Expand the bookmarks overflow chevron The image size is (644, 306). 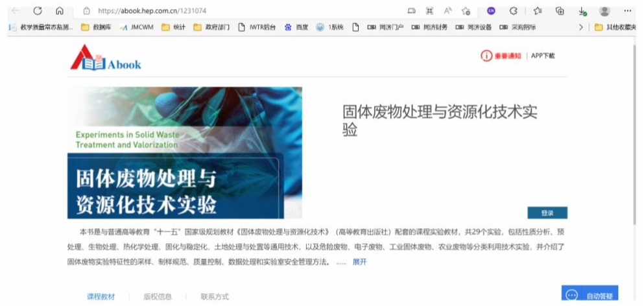point(580,27)
